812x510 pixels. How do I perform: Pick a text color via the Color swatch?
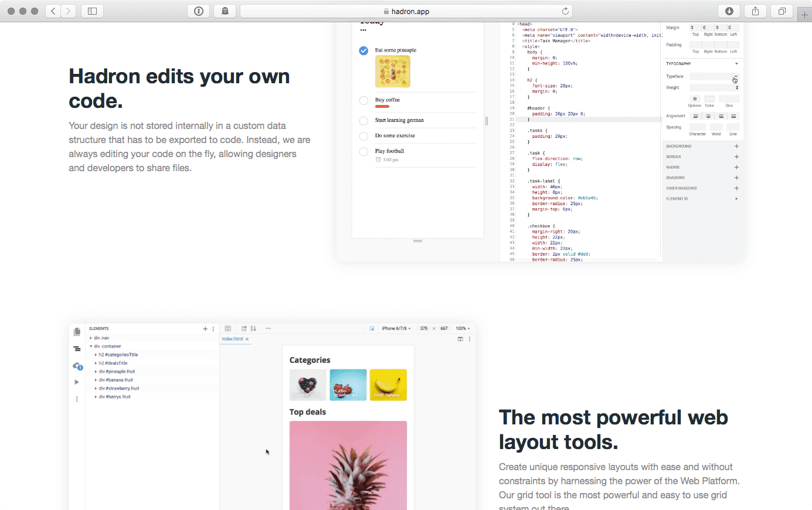click(x=709, y=100)
